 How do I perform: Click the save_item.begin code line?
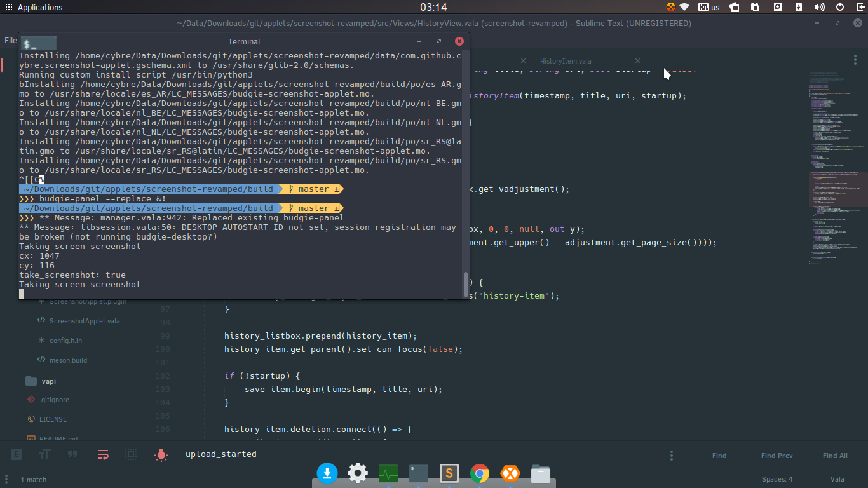click(x=343, y=389)
